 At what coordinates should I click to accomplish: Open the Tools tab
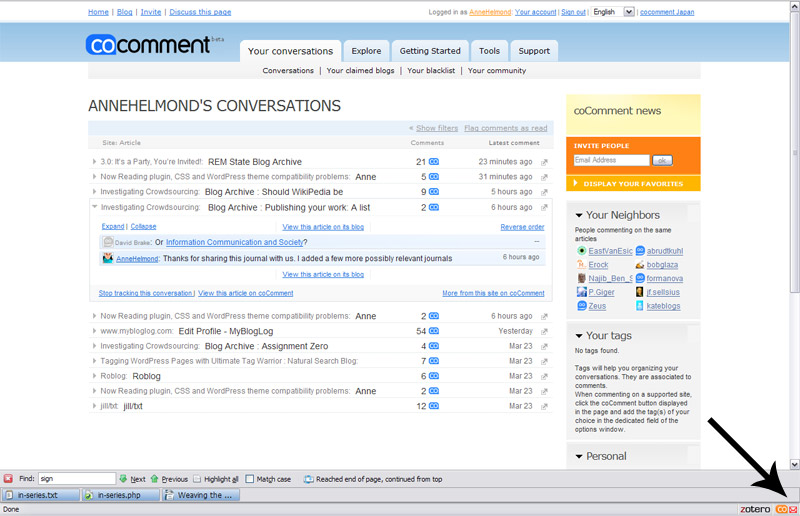point(489,51)
